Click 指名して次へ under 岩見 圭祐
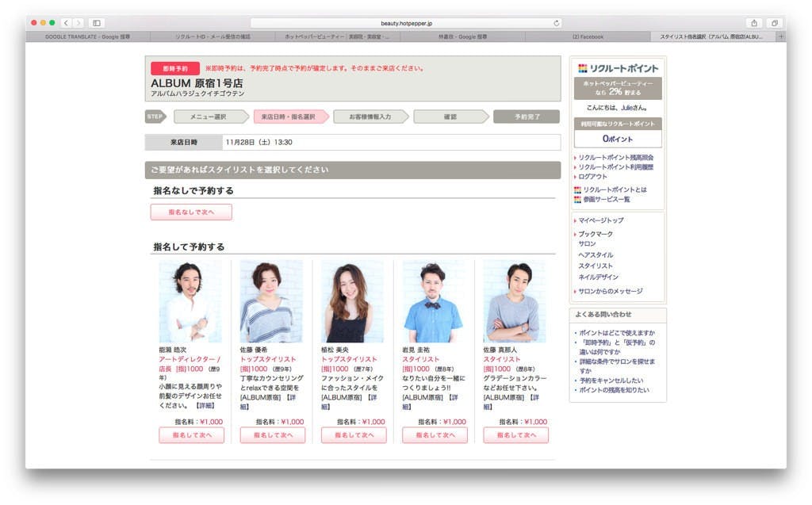The image size is (812, 505). pyautogui.click(x=435, y=435)
